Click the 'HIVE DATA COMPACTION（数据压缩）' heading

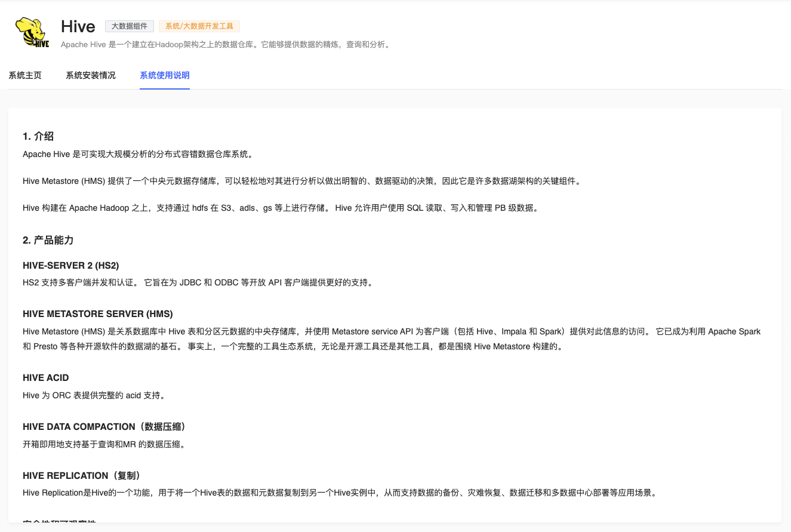tap(105, 427)
